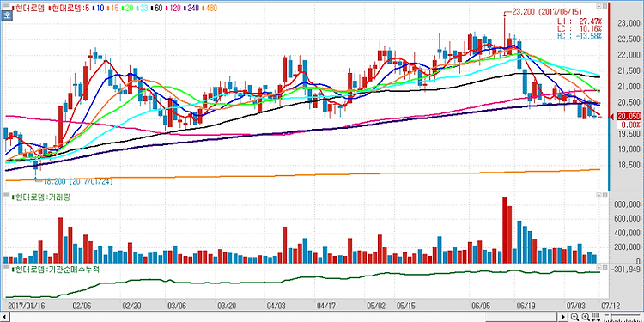
Task: Click the zoom level slider handle
Action: (x=611, y=317)
